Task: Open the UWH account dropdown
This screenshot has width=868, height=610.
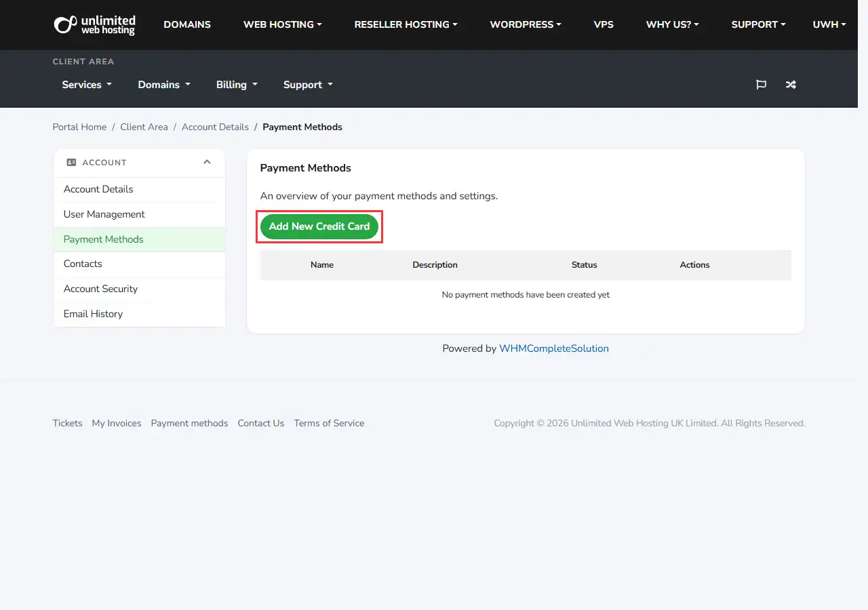Action: coord(829,24)
